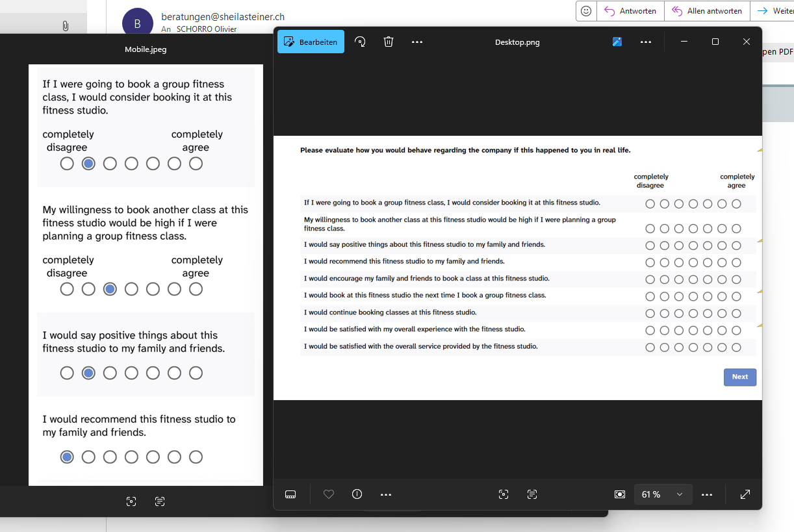Delete Desktop.png with the trash icon
This screenshot has width=794, height=532.
tap(389, 42)
